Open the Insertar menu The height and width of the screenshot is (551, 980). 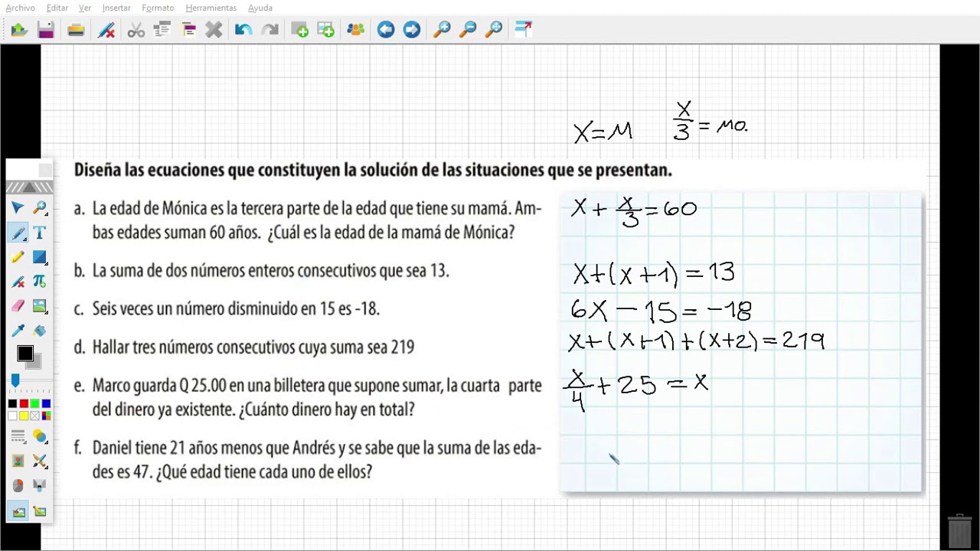point(116,8)
